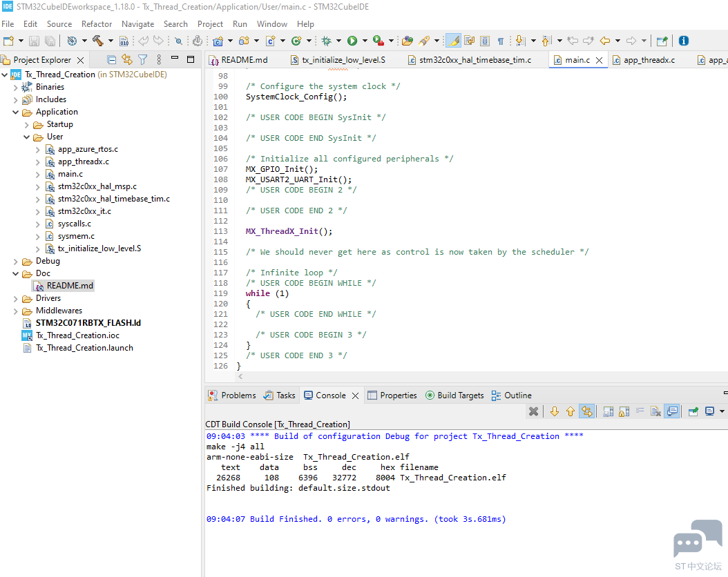Jump to next error with down arrow in console
The width and height of the screenshot is (728, 577).
click(555, 411)
